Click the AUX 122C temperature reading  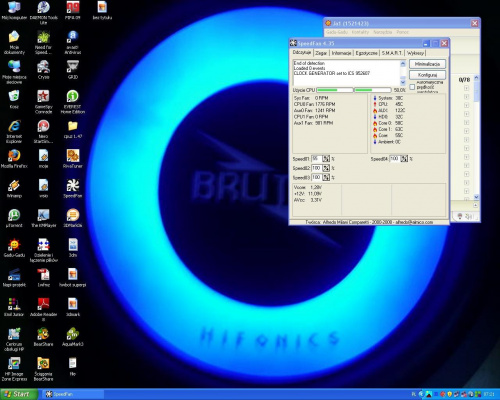[x=389, y=110]
